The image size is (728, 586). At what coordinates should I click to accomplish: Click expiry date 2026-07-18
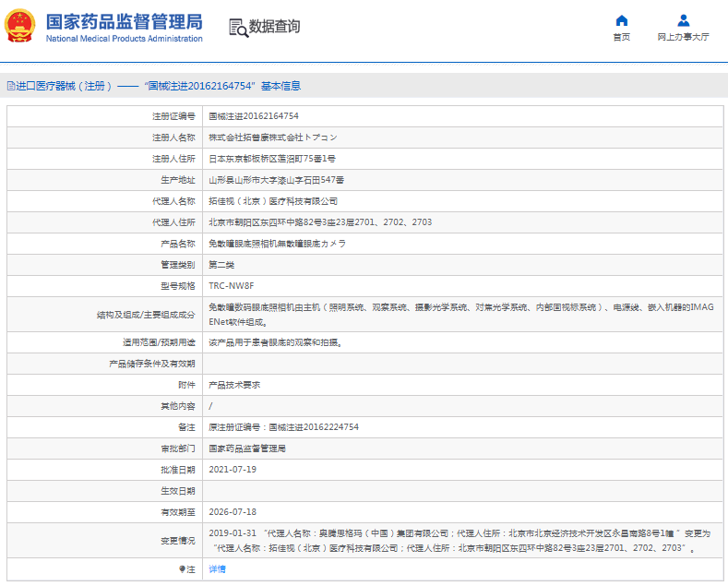233,512
